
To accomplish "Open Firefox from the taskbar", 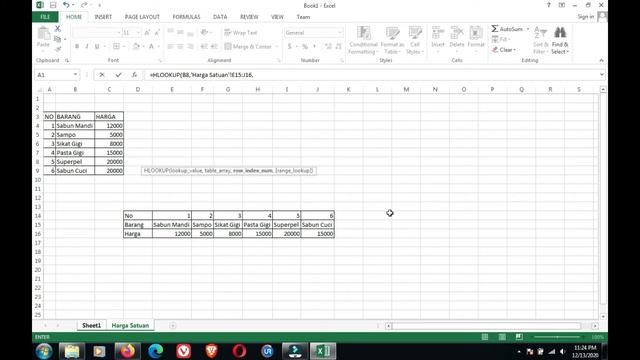I will tap(127, 351).
